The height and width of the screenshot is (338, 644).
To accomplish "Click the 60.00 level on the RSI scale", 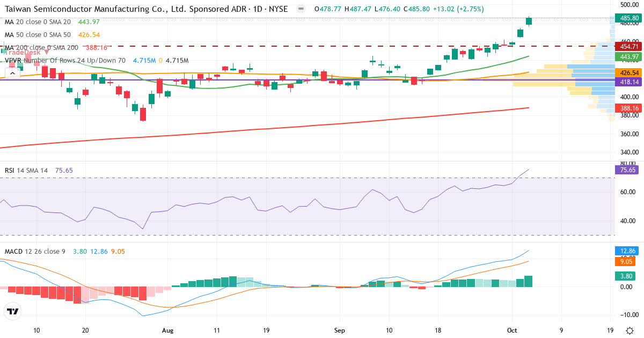I will (628, 192).
